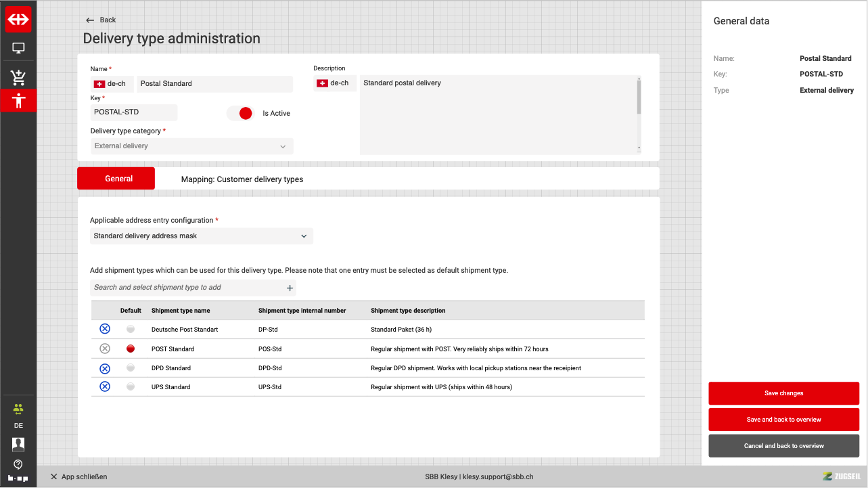Toggle the Is Active switch
868x488 pixels.
[240, 114]
